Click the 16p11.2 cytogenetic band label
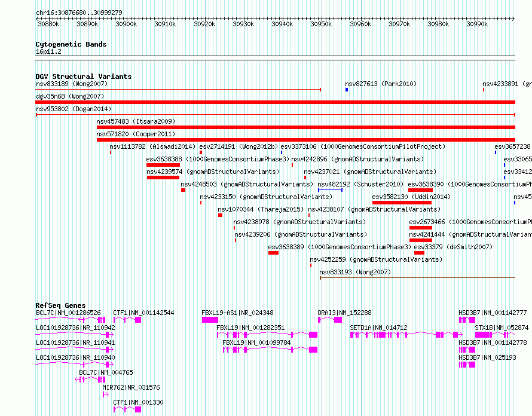 pyautogui.click(x=48, y=51)
